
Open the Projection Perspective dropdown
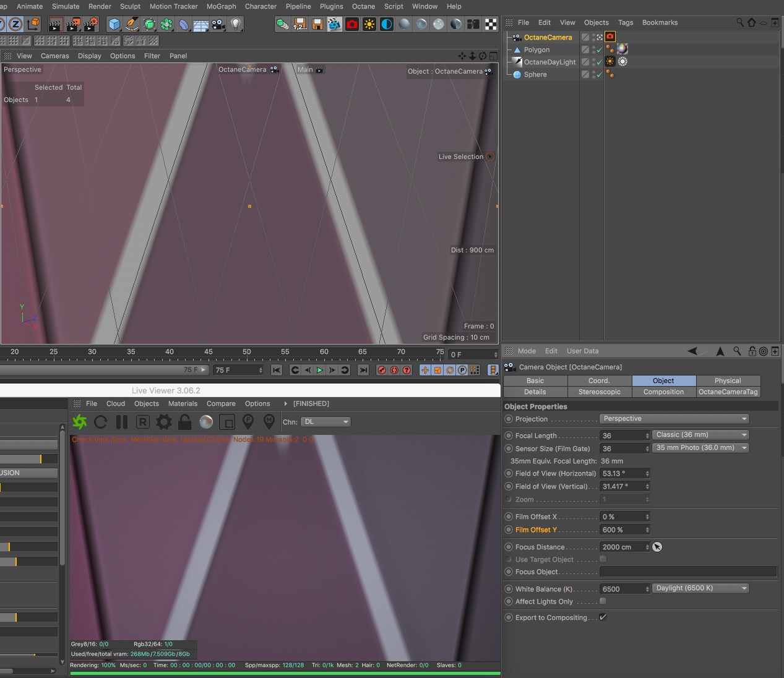tap(674, 419)
